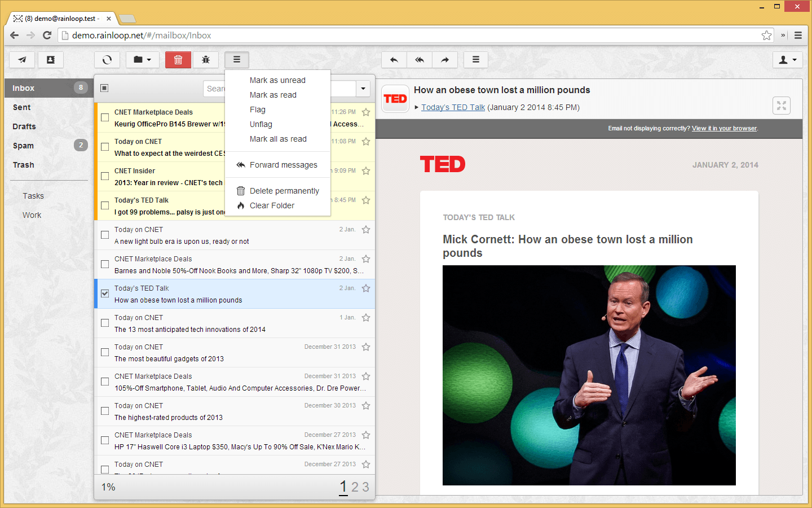
Task: Check the CNET Insider 2013 Year in review message
Action: click(105, 176)
